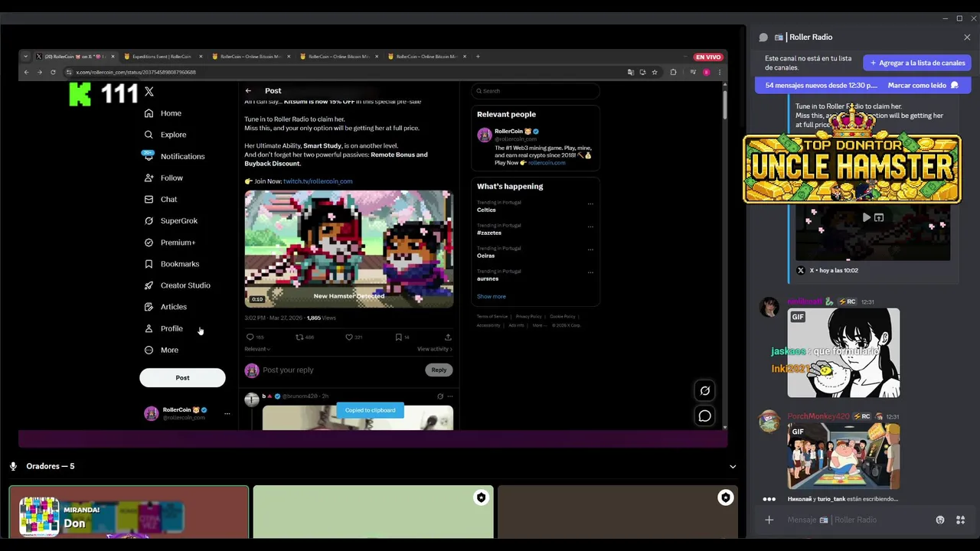Click the X logo next to 111
This screenshot has width=980, height=551.
[149, 91]
